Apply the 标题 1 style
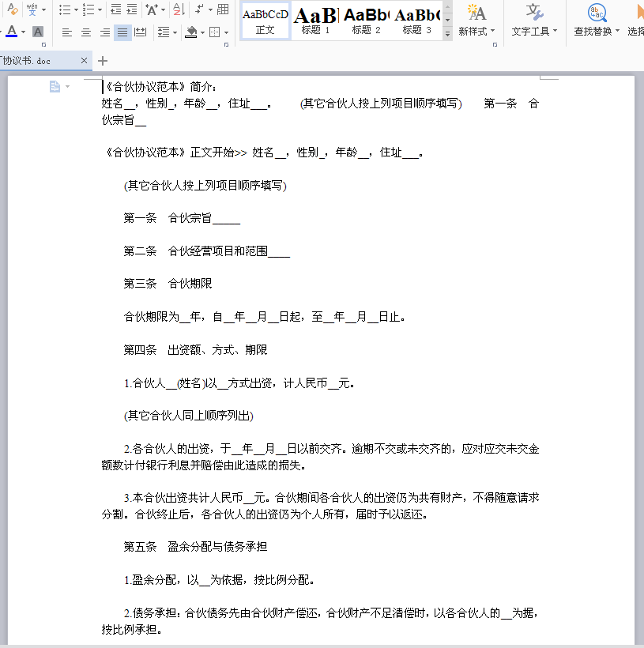Screen dimensions: 644x648 point(316,21)
